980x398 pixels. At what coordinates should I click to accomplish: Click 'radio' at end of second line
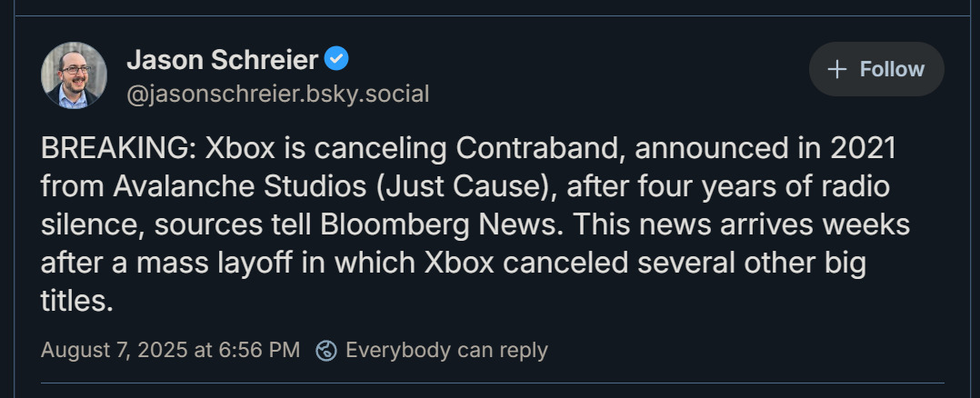pos(854,185)
